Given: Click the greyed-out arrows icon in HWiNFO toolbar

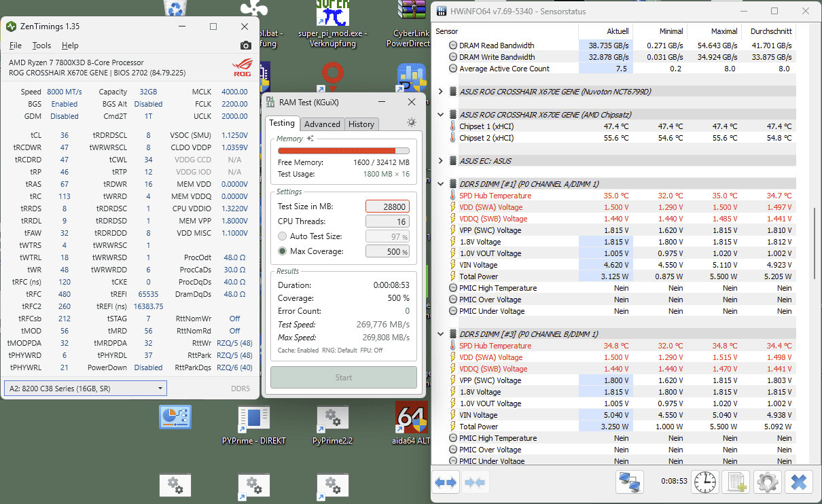Looking at the screenshot, I should [476, 482].
